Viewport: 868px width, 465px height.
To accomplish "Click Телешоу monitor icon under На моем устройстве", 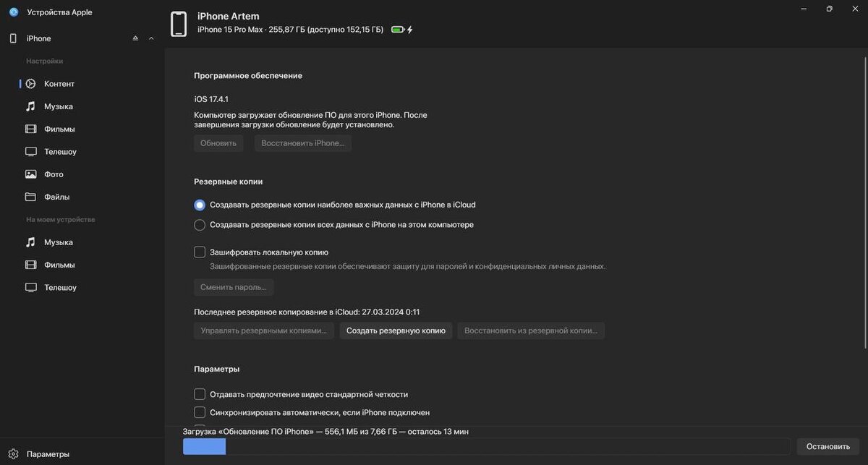I will (30, 288).
